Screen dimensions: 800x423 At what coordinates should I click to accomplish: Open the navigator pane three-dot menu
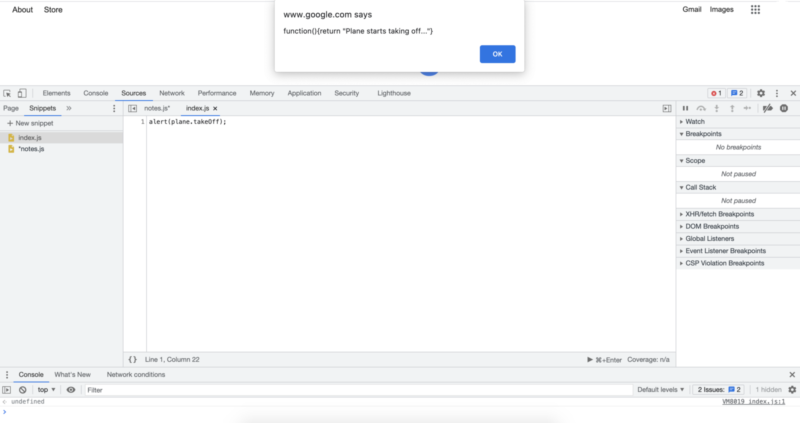click(x=114, y=109)
